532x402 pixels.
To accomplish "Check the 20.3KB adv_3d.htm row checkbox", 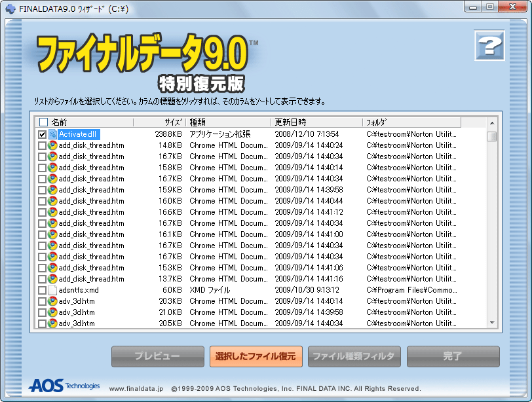I will tap(42, 301).
